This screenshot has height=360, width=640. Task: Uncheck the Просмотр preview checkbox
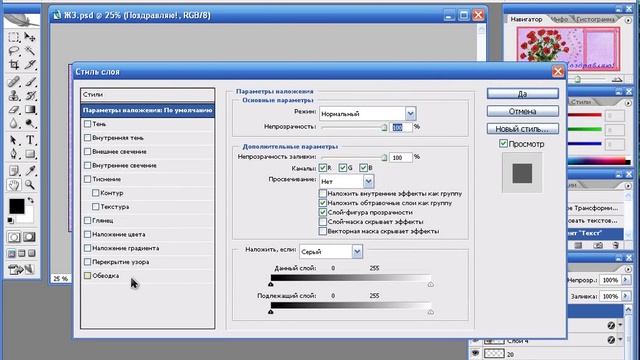(x=503, y=143)
